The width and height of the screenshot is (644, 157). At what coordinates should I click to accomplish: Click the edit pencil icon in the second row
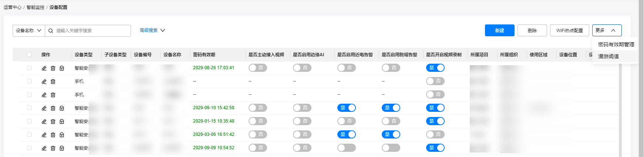(44, 81)
